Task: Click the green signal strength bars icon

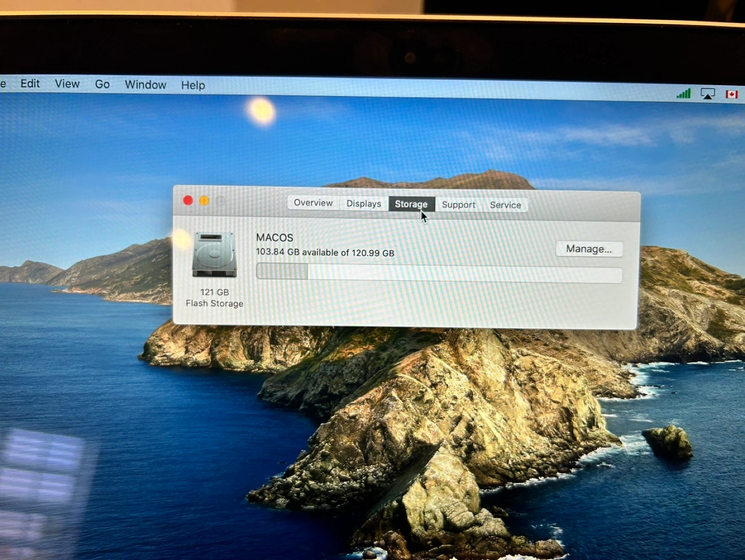Action: click(683, 94)
